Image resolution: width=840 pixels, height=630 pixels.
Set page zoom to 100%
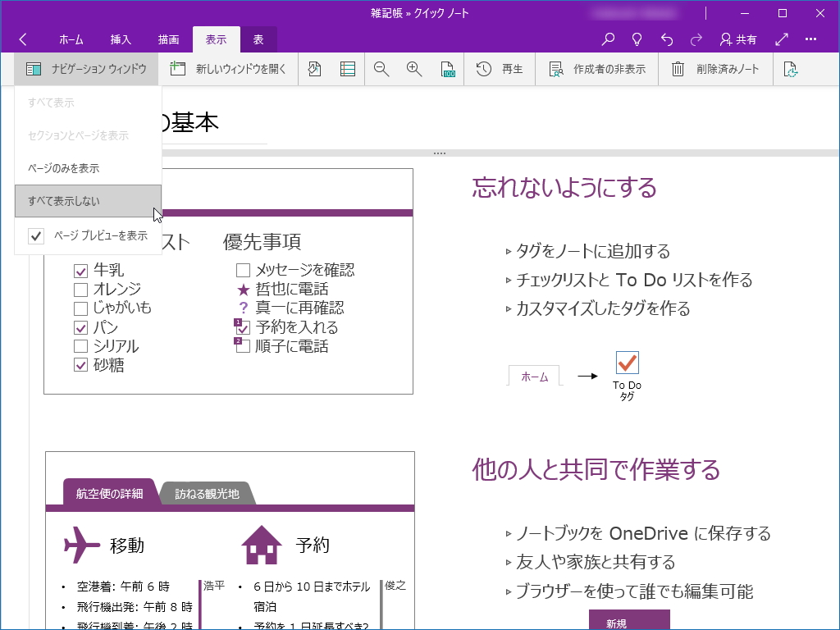coord(448,69)
